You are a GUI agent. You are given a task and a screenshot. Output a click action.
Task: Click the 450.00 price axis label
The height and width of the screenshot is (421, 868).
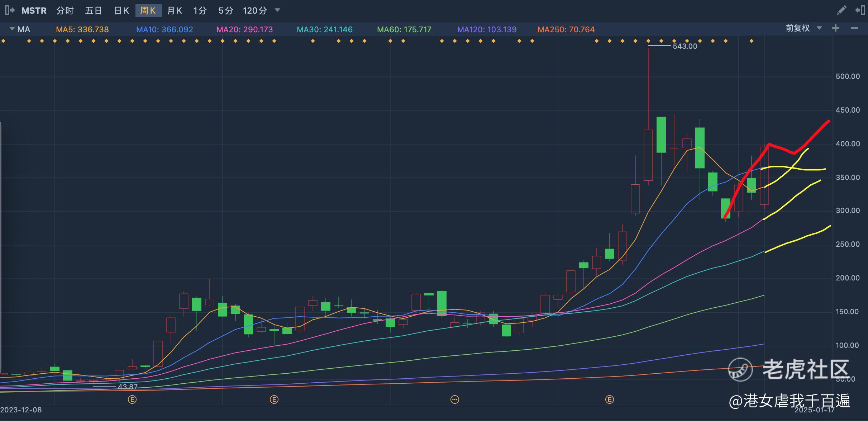pyautogui.click(x=848, y=110)
